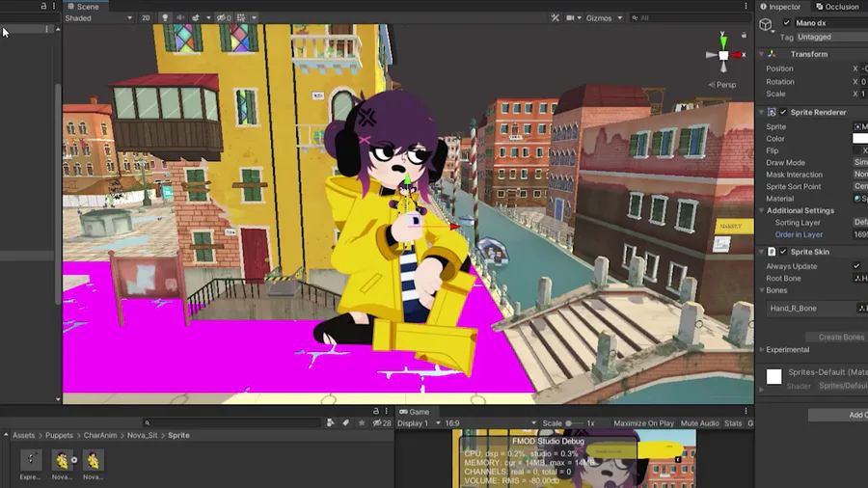868x488 pixels.
Task: Open the Occlusion tab
Action: coord(837,6)
